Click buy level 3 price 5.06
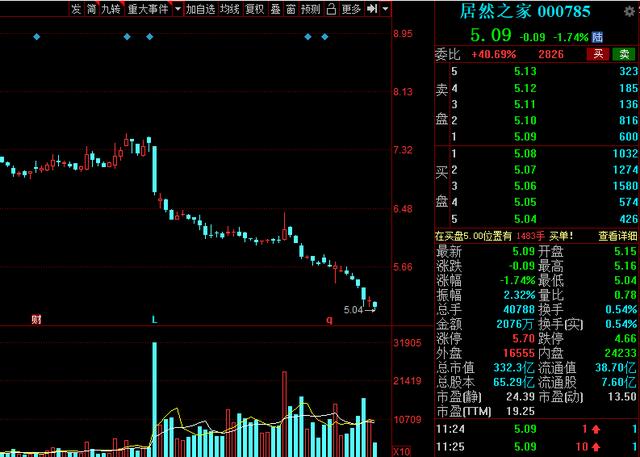Screen dimensions: 640x457 [525, 186]
